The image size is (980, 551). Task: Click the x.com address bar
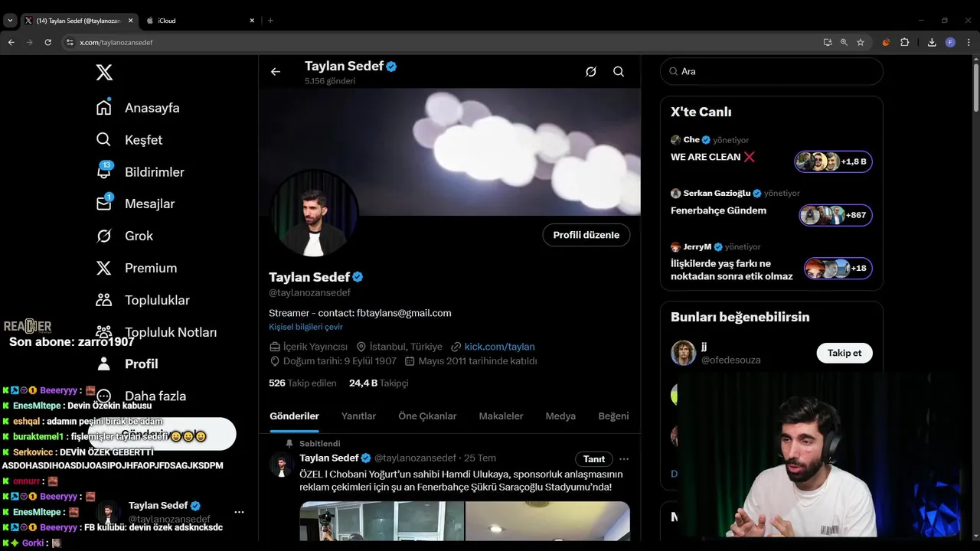[436, 43]
